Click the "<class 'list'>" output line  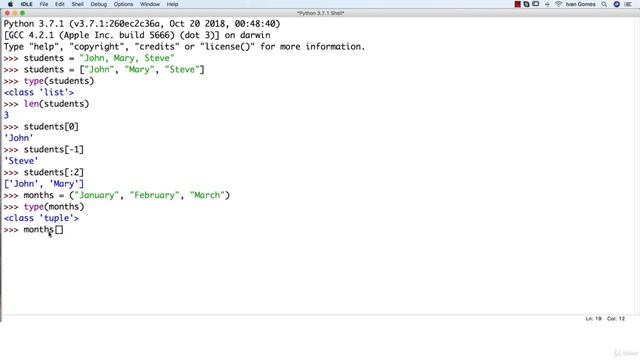39,93
